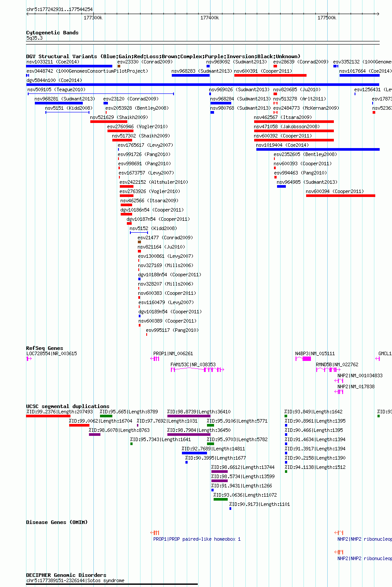The width and height of the screenshot is (392, 587).
Task: Select the purple duplication bar Length:36410
Action: point(189,416)
